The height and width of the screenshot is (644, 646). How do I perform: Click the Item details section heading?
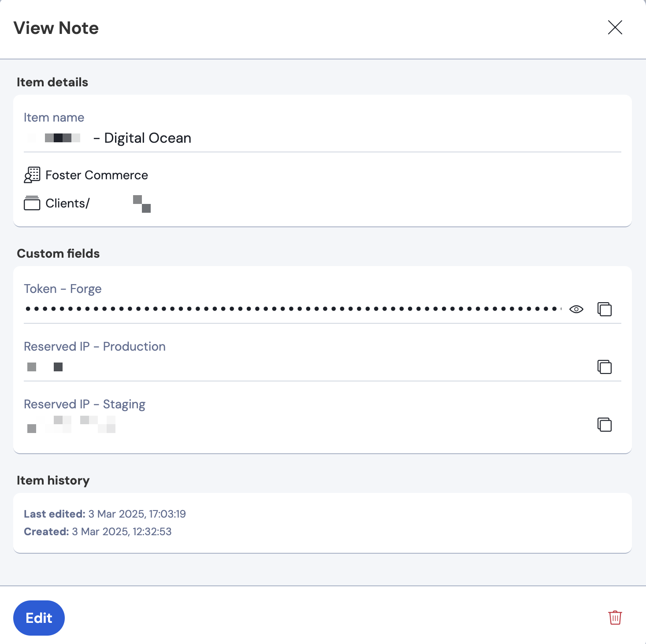[52, 82]
